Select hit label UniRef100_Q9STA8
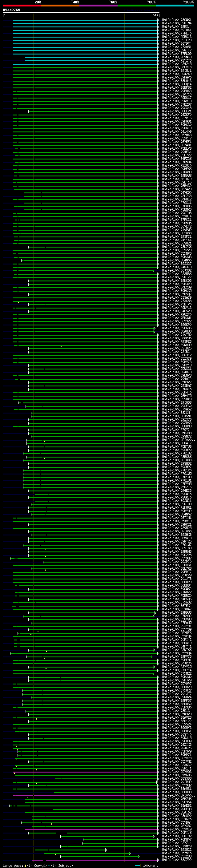This screenshot has width=197, height=868. pos(177,213)
